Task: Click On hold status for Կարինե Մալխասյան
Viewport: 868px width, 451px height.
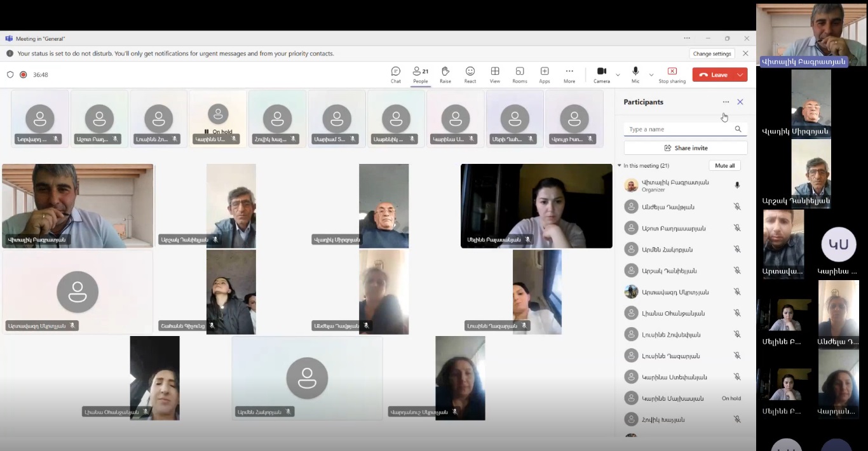Action: click(731, 398)
